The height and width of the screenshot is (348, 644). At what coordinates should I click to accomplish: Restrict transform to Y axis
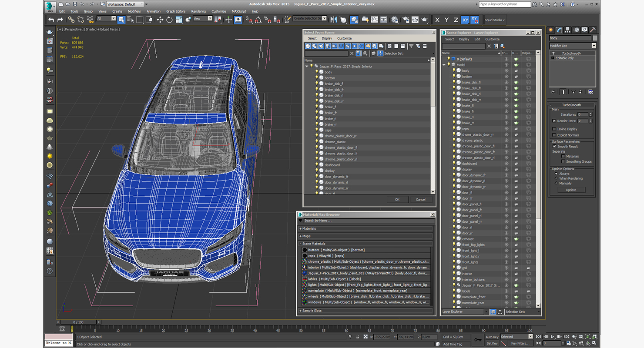pyautogui.click(x=446, y=20)
